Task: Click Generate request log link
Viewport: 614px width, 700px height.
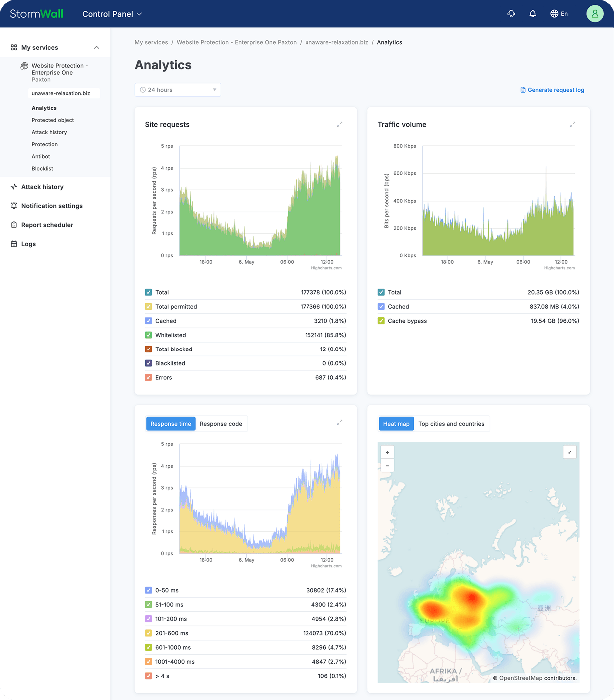Action: pyautogui.click(x=552, y=90)
